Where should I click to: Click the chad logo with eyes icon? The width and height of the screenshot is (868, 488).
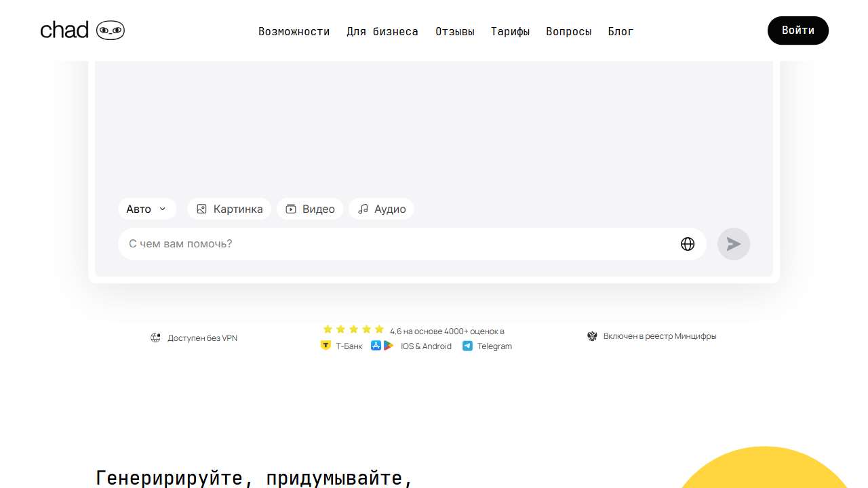[x=82, y=30]
